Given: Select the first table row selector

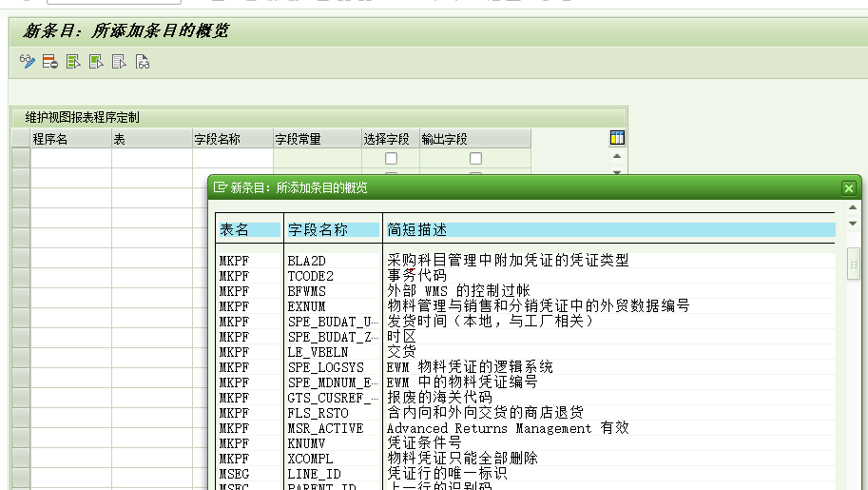Looking at the screenshot, I should 20,158.
